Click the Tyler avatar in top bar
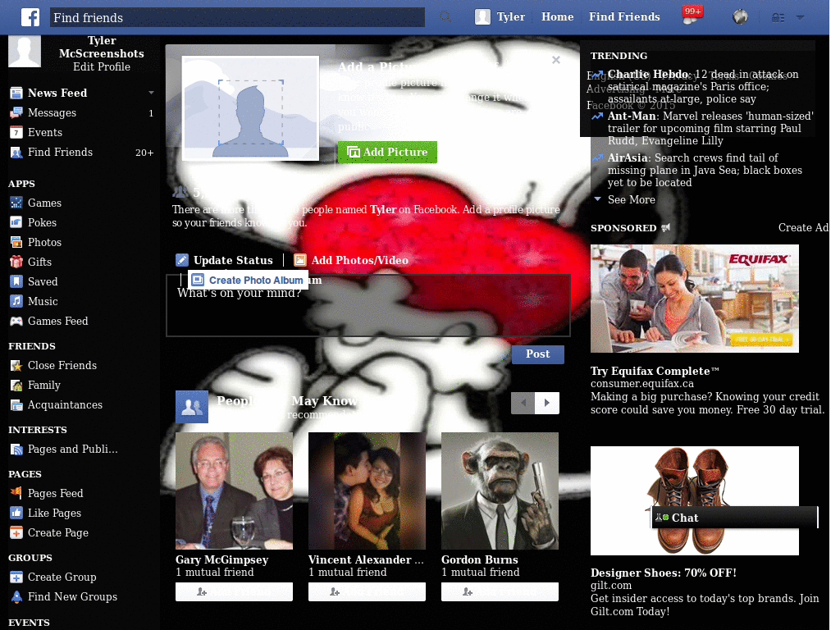Viewport: 840px width, 630px height. [x=482, y=16]
